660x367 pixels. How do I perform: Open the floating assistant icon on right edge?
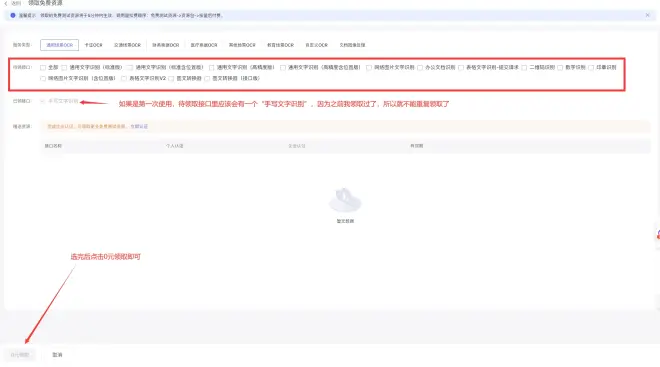coord(658,235)
